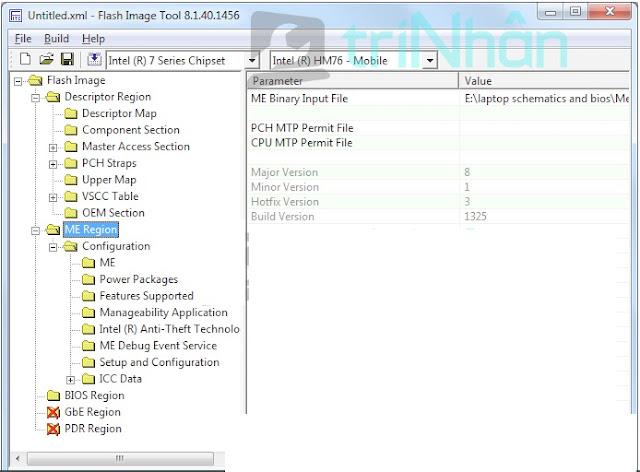
Task: Expand the VSCC Table node
Action: tap(53, 197)
